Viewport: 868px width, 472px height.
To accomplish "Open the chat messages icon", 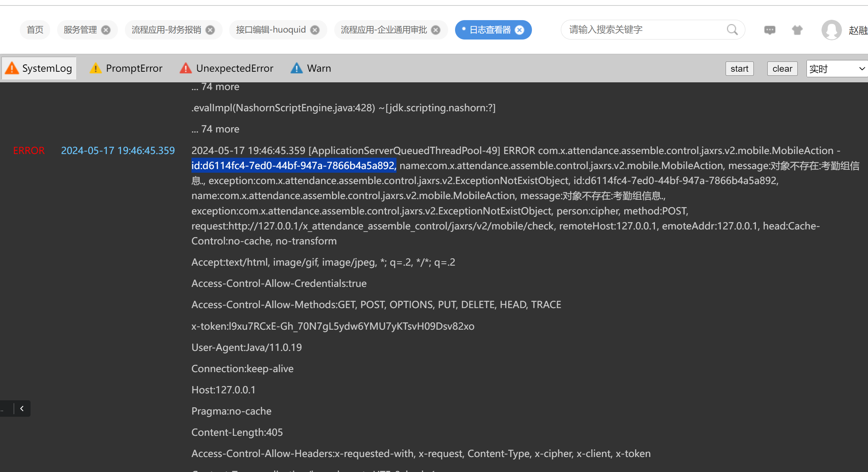I will click(770, 30).
